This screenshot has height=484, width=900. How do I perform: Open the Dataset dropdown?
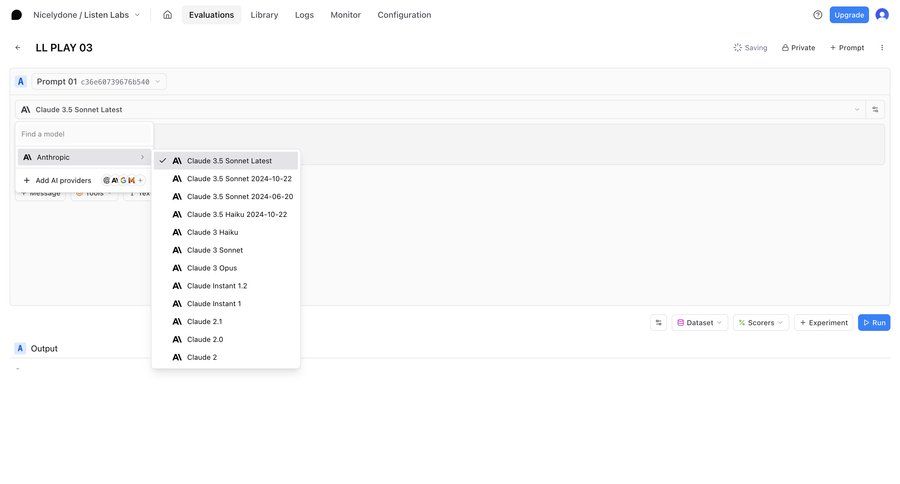coord(700,323)
